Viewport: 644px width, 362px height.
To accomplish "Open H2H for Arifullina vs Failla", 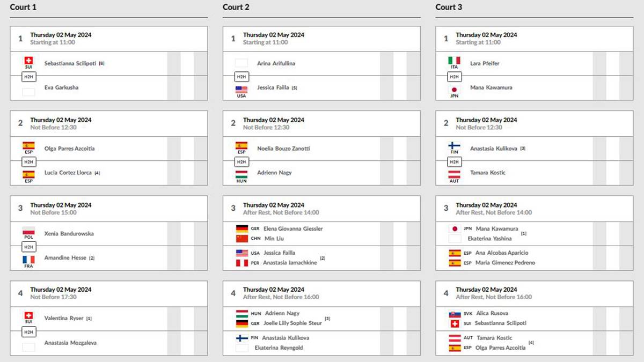I will pos(242,77).
